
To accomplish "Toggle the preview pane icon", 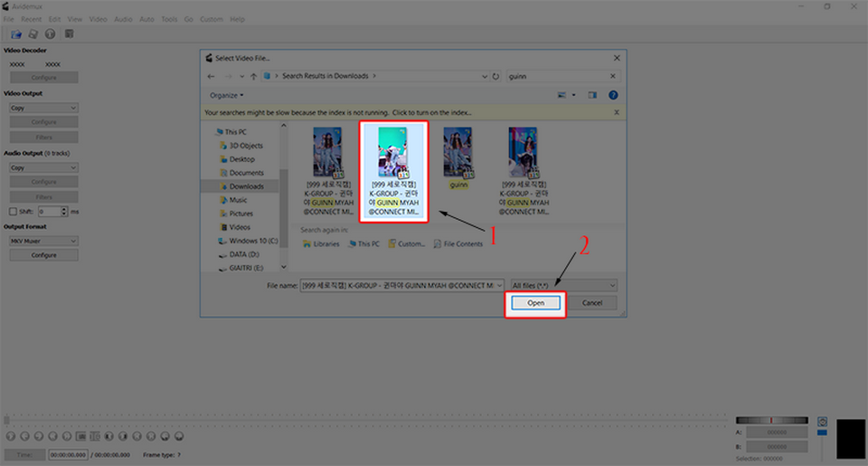I will 592,95.
